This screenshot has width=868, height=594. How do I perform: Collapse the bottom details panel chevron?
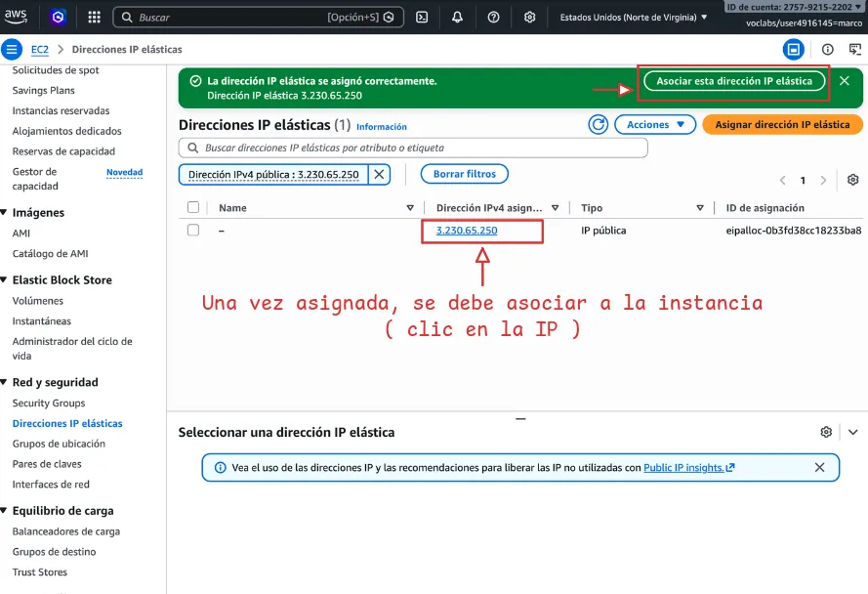click(x=853, y=432)
